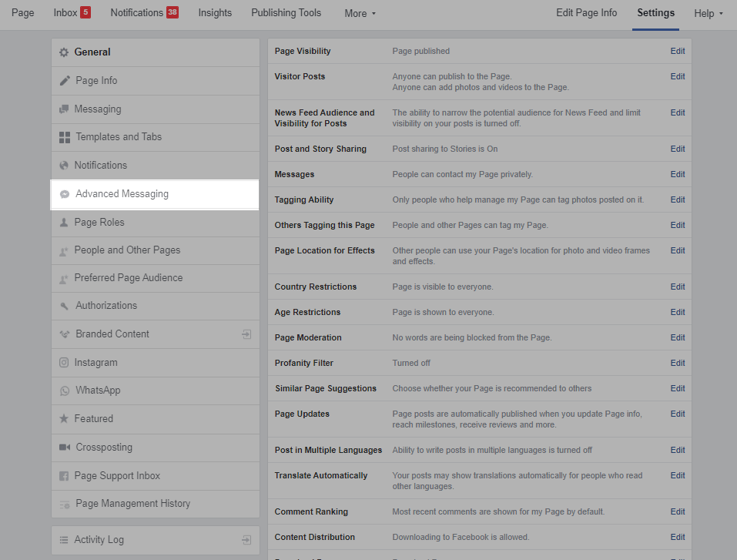
Task: Edit Others Tagging this Page setting
Action: (x=677, y=225)
